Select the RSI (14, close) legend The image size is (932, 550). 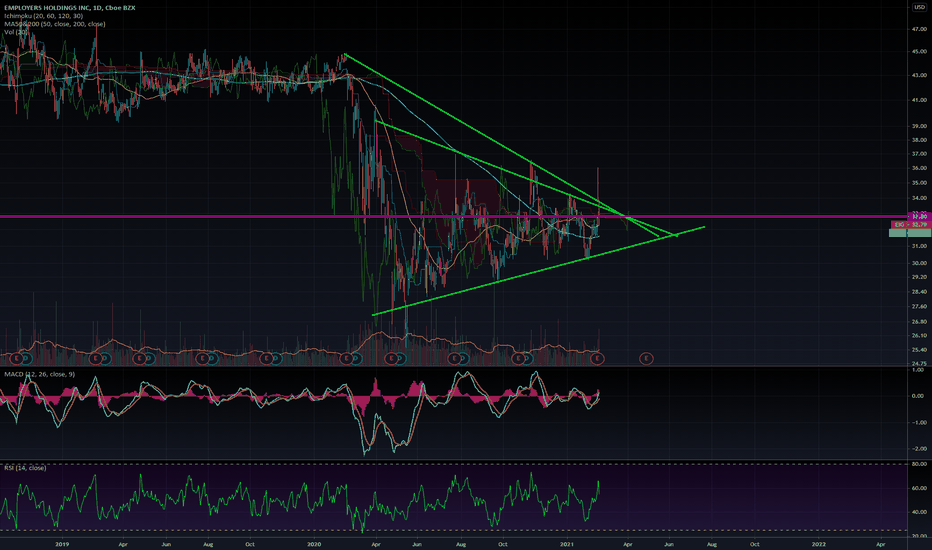(25, 468)
